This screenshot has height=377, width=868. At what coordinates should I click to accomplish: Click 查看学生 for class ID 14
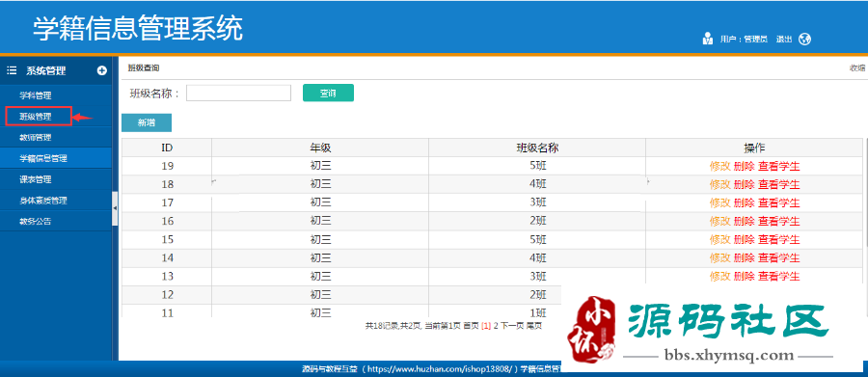point(779,258)
